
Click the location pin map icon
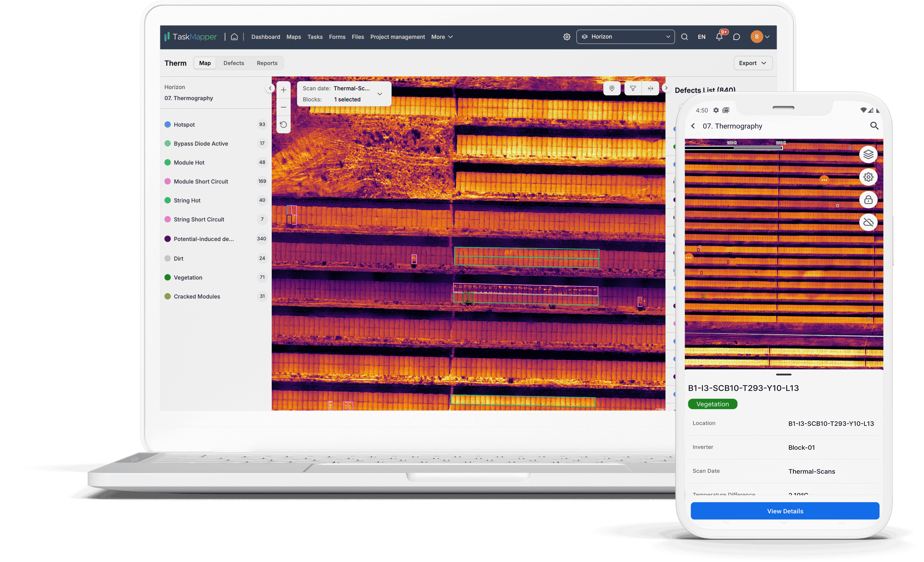coord(612,89)
